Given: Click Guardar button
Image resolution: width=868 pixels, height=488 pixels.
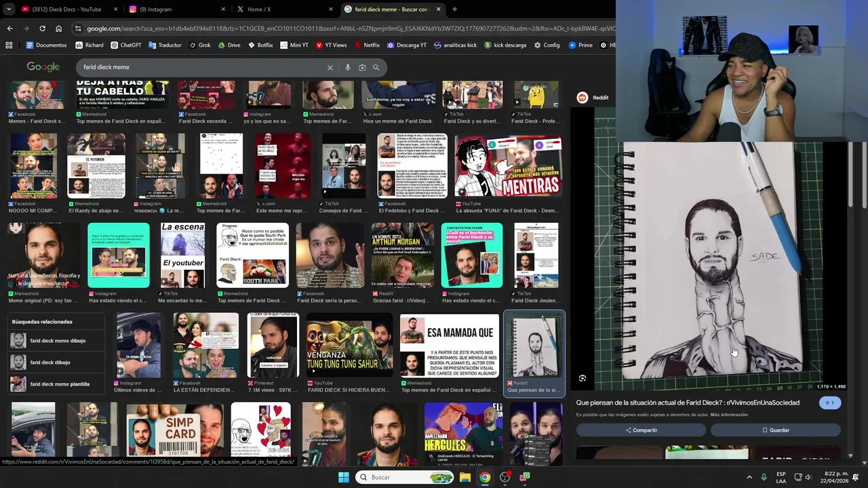Looking at the screenshot, I should pos(775,430).
